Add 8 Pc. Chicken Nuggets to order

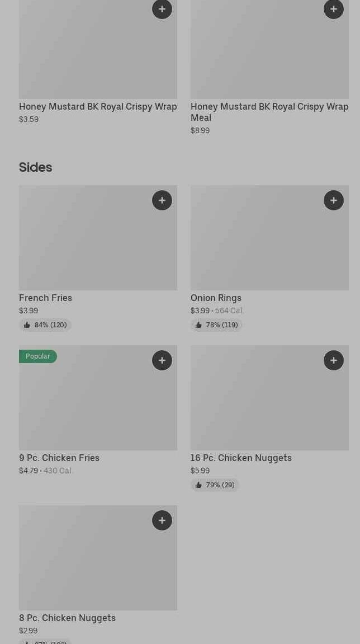(x=162, y=520)
